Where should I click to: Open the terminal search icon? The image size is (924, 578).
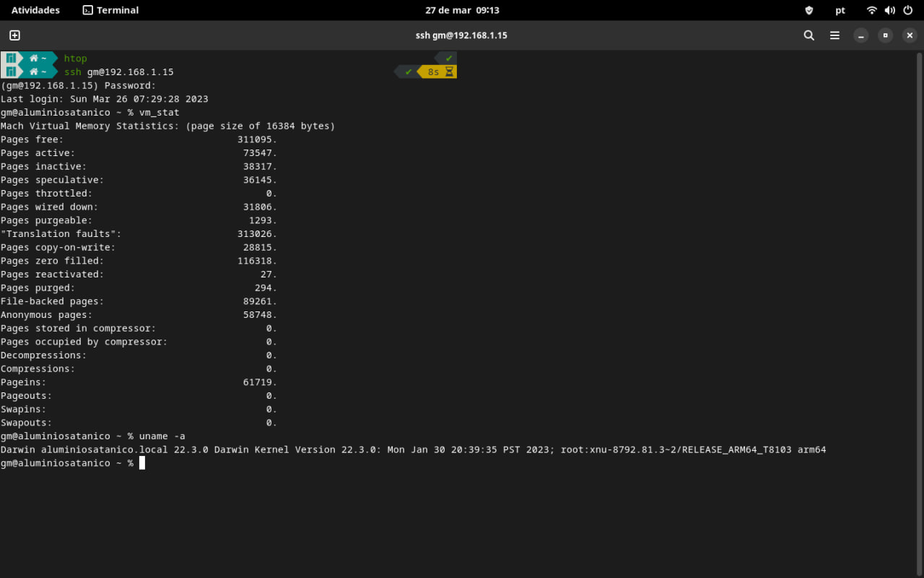point(809,35)
